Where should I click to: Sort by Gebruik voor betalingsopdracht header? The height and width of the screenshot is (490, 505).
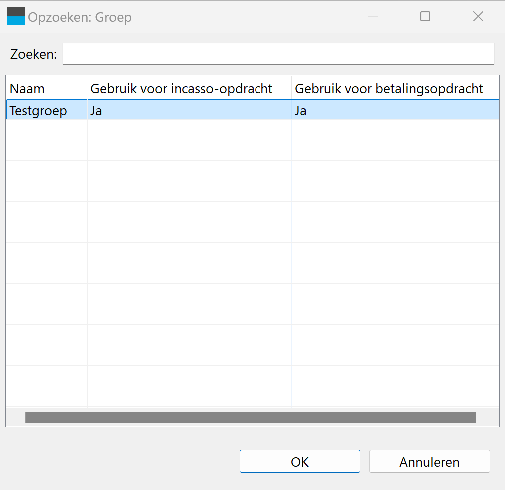[x=395, y=88]
